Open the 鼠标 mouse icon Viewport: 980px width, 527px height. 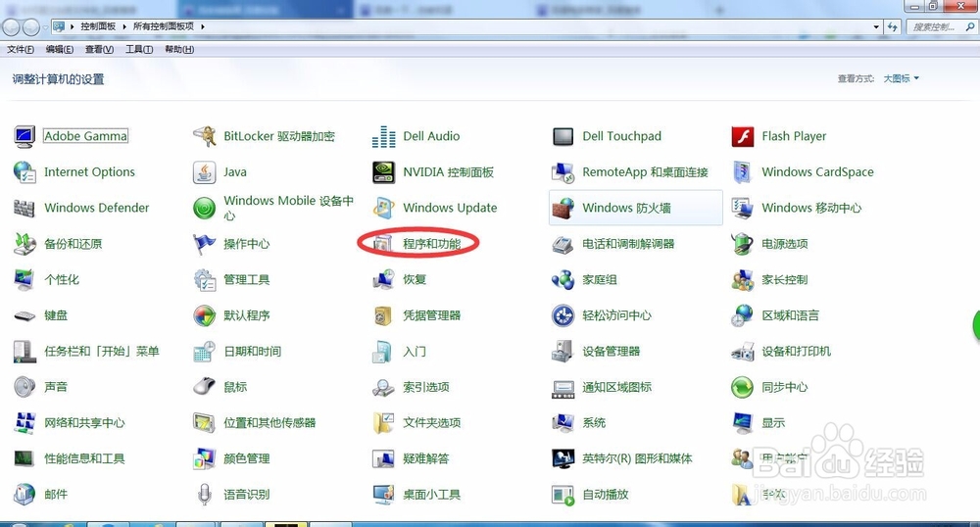click(205, 387)
